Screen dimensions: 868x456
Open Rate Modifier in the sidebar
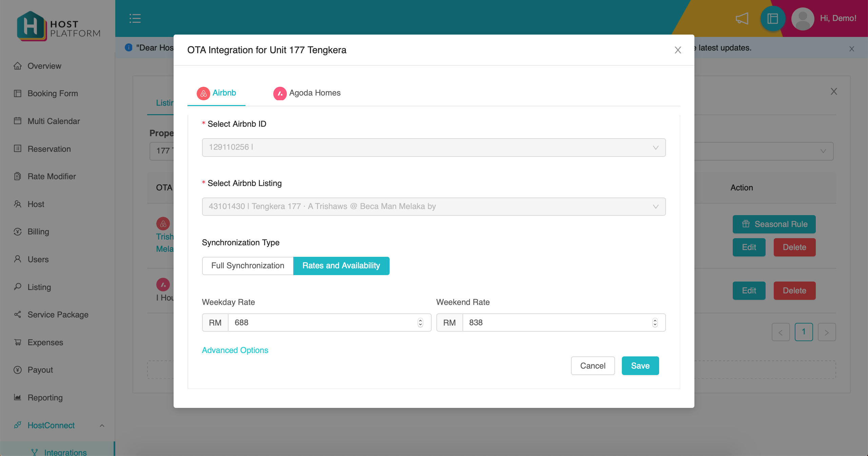[x=52, y=176]
